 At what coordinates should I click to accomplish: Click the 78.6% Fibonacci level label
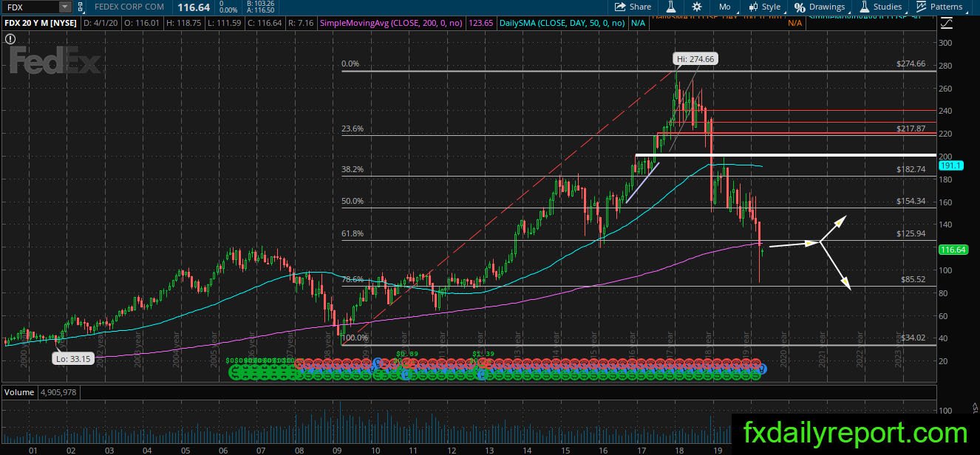pyautogui.click(x=352, y=279)
